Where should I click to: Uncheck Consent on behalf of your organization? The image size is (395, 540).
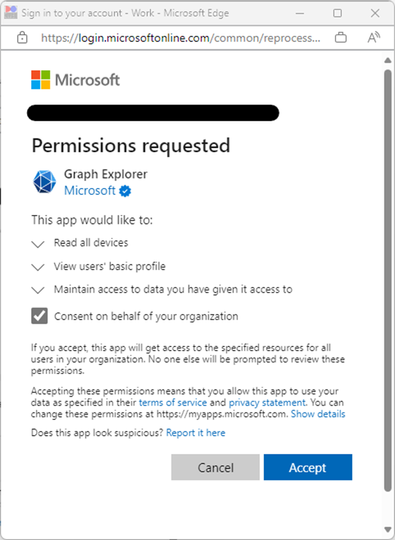[x=40, y=316]
